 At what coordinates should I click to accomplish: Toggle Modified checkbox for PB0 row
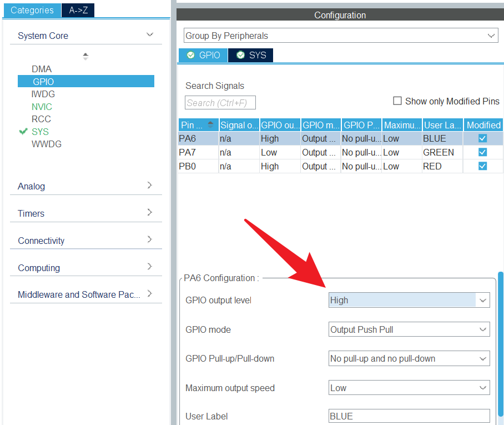[x=482, y=166]
